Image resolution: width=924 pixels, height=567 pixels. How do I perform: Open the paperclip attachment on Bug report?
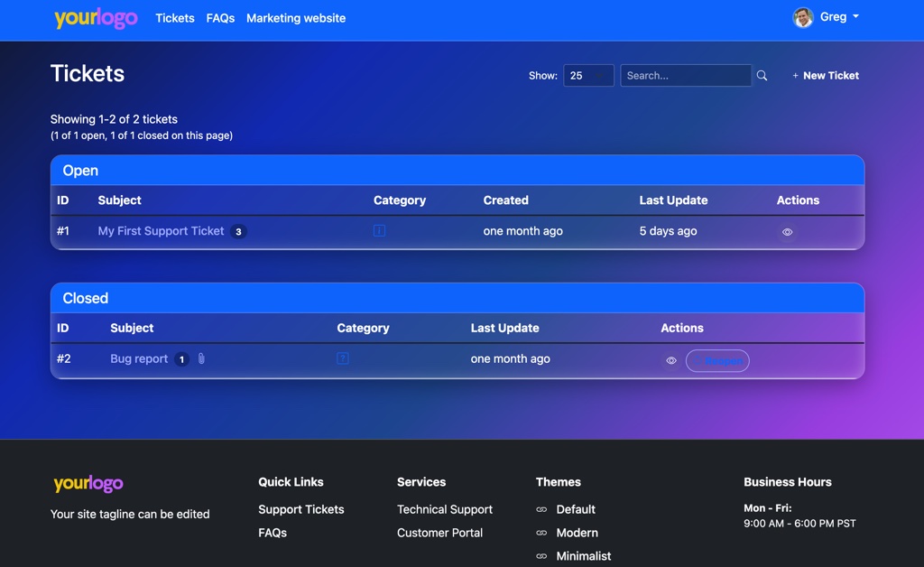click(200, 358)
